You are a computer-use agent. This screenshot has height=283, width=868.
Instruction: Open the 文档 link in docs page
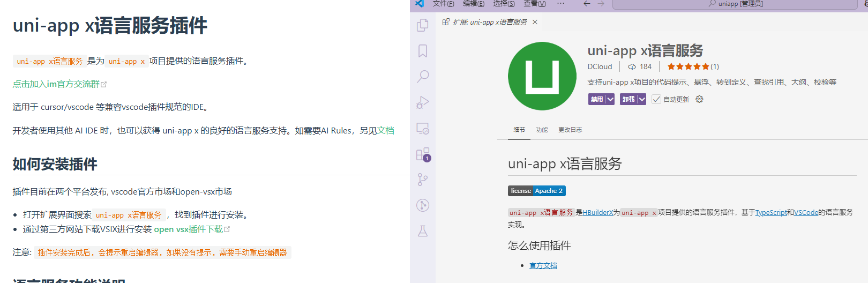tap(386, 131)
